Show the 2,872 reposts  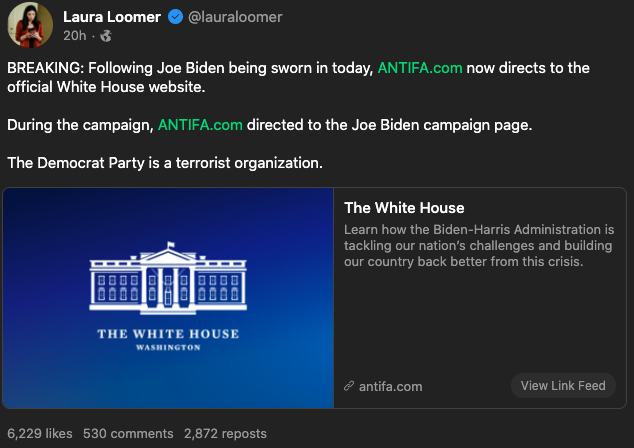click(x=225, y=434)
